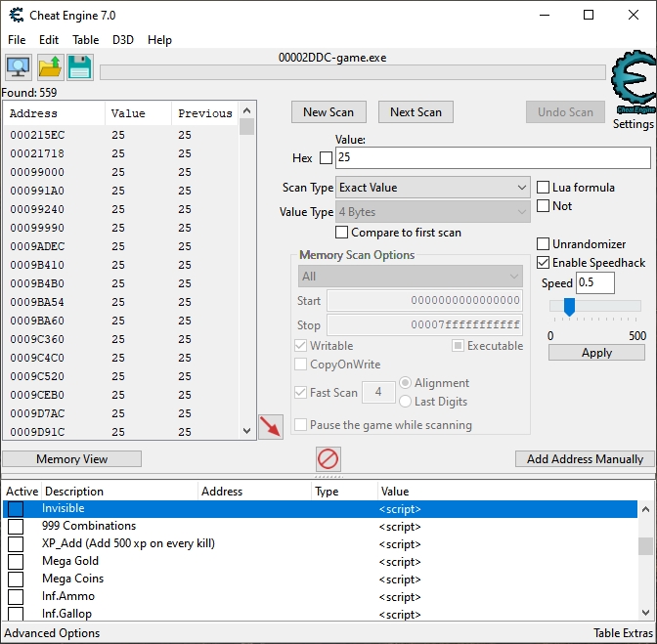Click the Speed value field
Viewport: 657px width, 644px height.
click(595, 282)
